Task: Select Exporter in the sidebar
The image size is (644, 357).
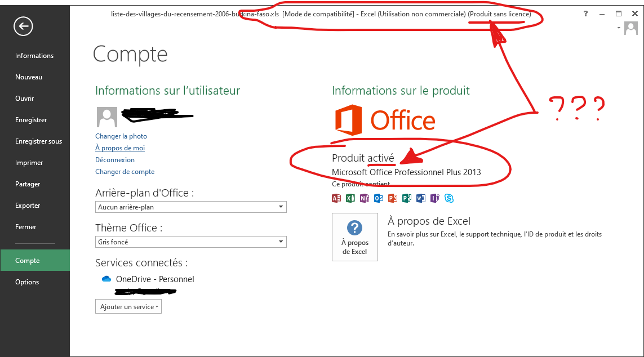Action: coord(28,205)
